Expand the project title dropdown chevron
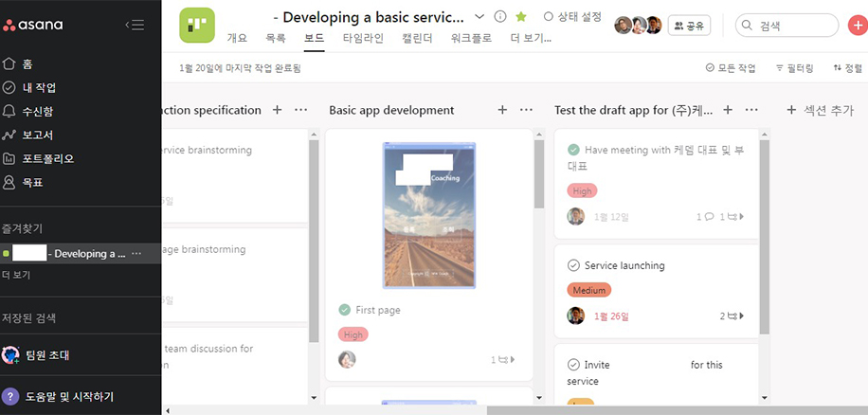Screen dimensions: 868x415 [479, 17]
